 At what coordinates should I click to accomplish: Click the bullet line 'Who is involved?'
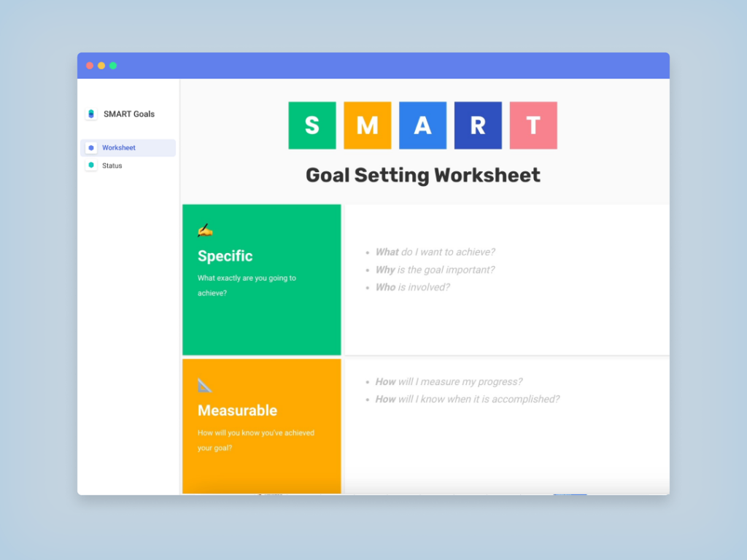click(x=413, y=287)
